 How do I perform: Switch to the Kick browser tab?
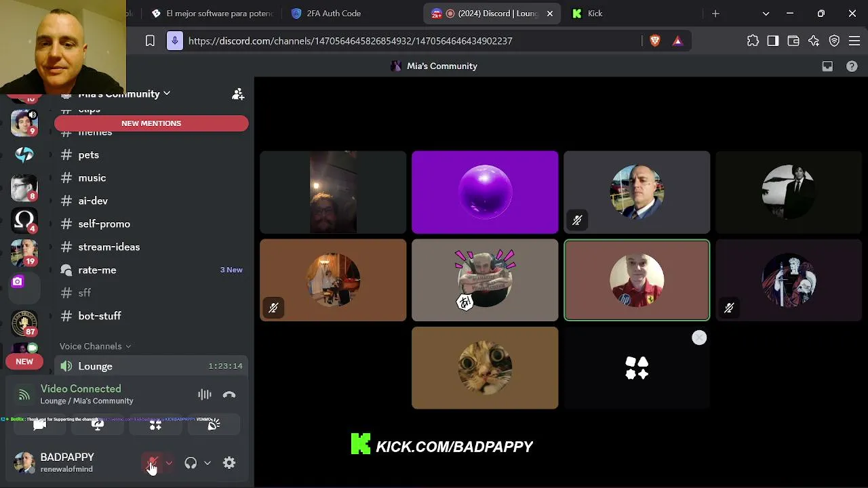(595, 14)
